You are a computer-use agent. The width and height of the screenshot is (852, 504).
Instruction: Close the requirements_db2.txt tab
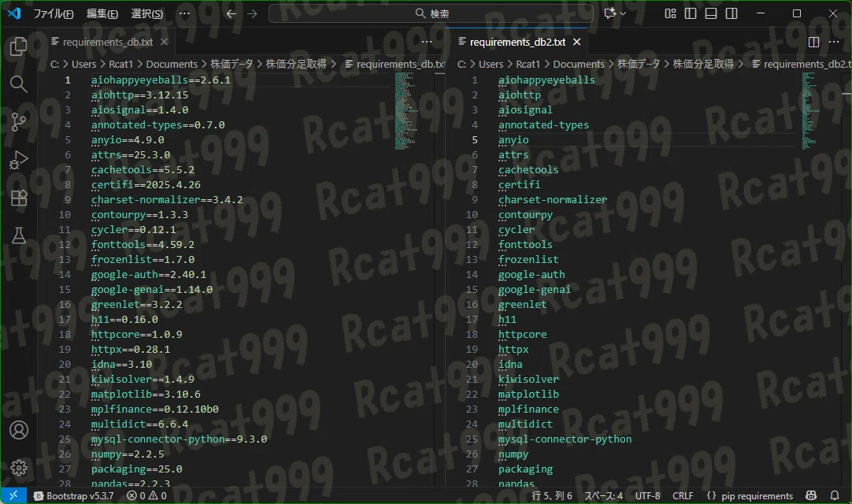click(x=577, y=42)
